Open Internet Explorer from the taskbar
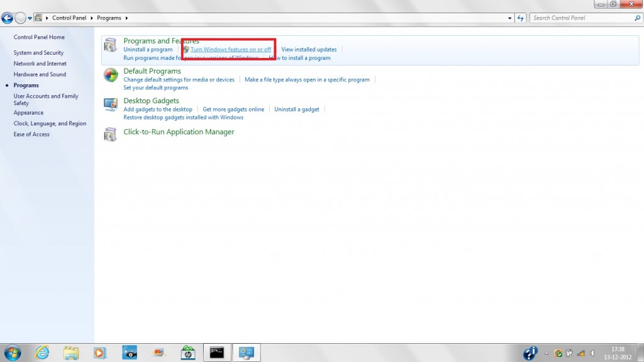 [43, 352]
